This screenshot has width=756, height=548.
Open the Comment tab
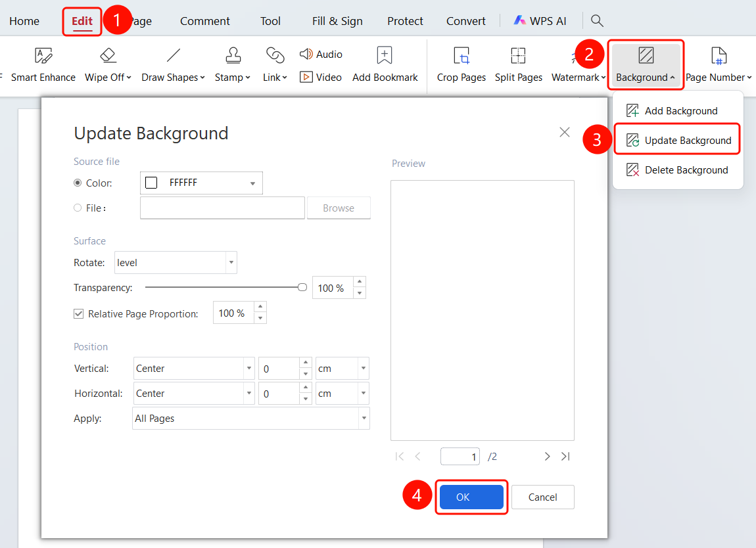(x=205, y=21)
